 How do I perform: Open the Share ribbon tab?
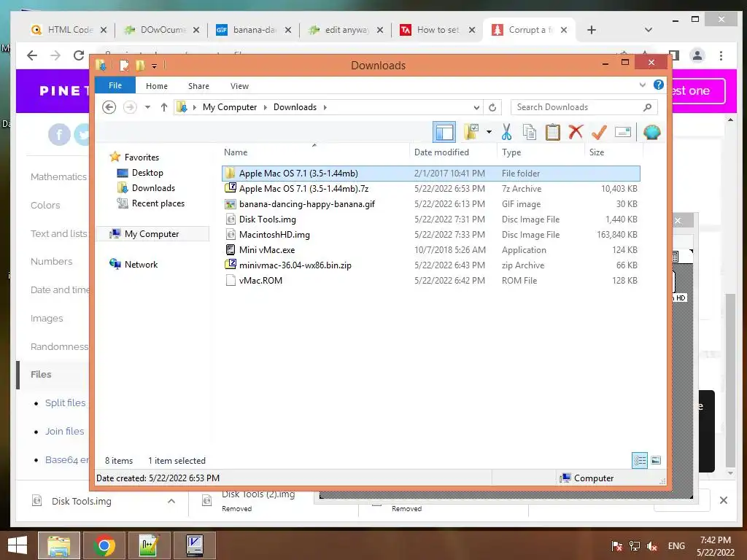pos(198,86)
